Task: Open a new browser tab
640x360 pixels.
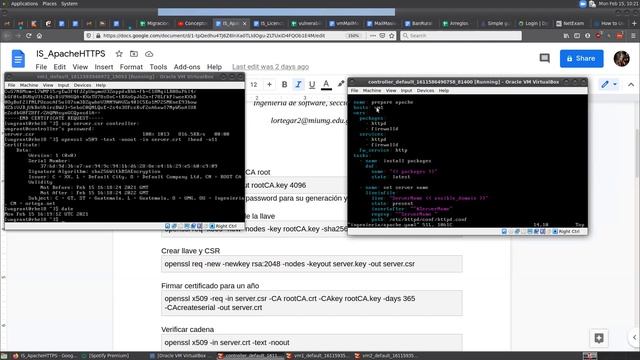Action: (634, 23)
